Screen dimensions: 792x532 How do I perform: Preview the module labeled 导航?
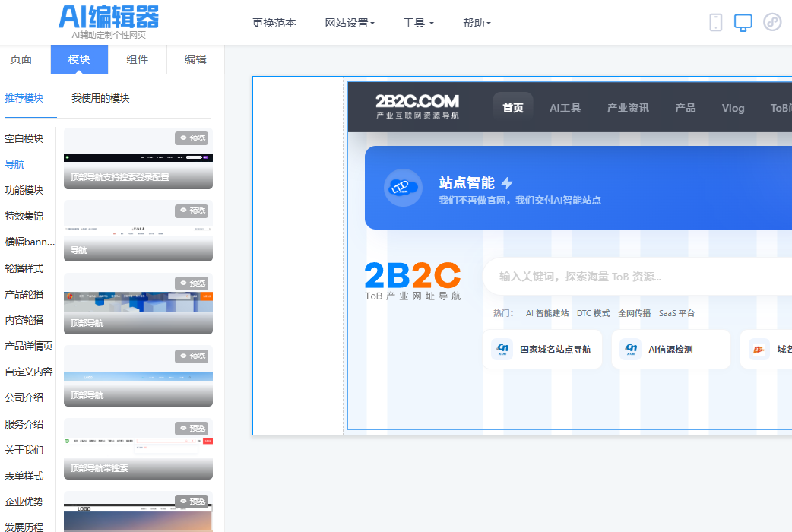coord(192,211)
